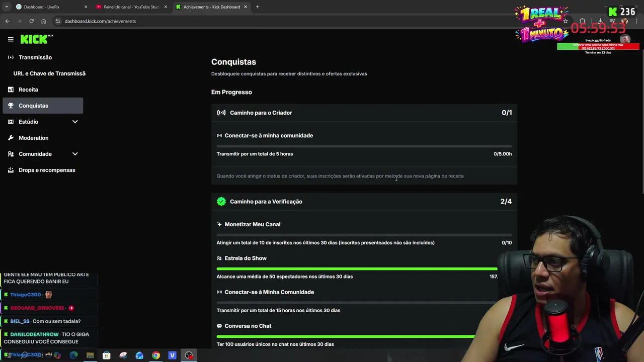Click the 0/10 subscribers value

click(x=507, y=243)
